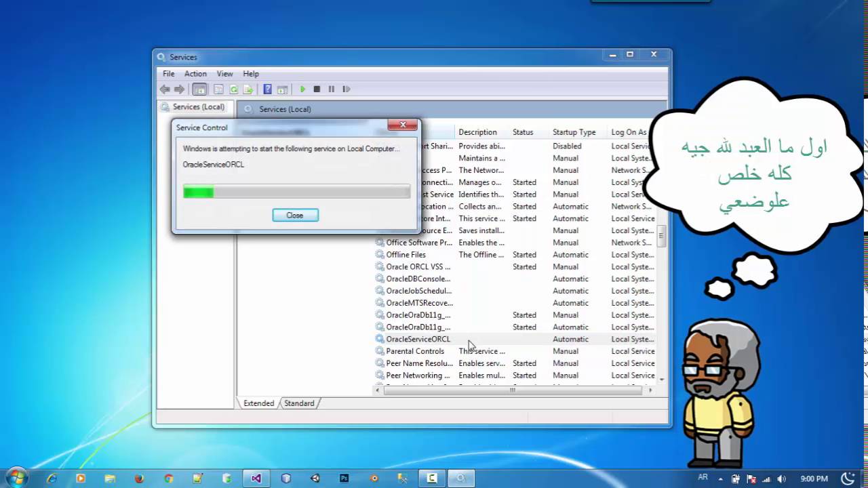Select the Peer Networking service row
This screenshot has height=488, width=868.
coord(515,375)
